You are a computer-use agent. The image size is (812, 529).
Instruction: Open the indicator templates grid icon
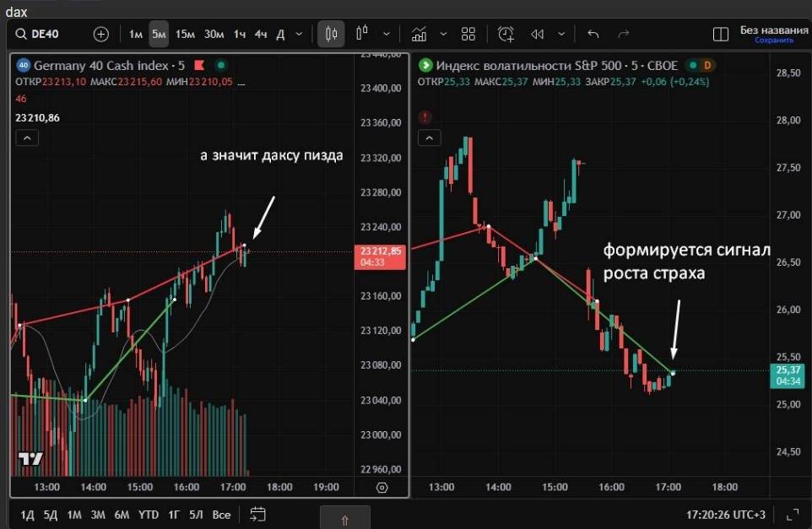468,35
